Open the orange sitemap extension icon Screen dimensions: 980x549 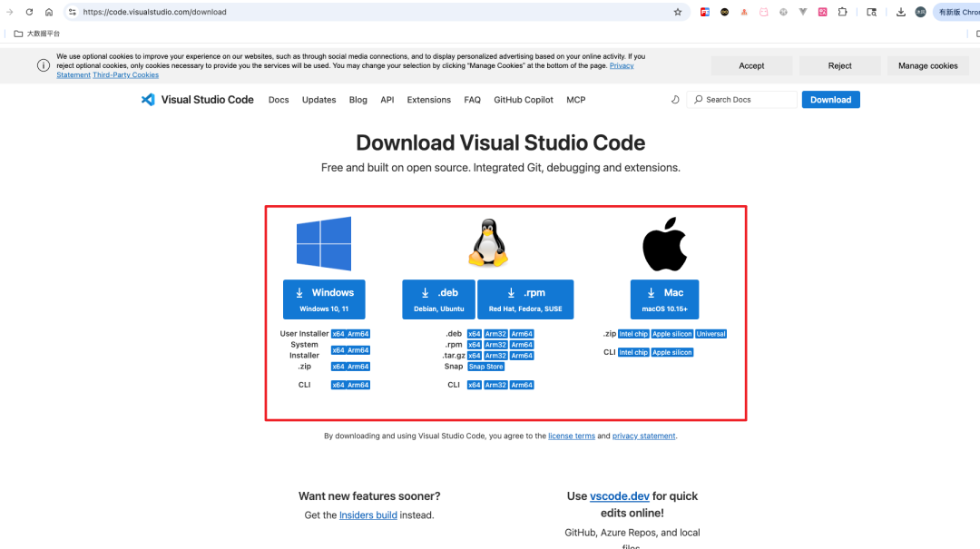744,12
